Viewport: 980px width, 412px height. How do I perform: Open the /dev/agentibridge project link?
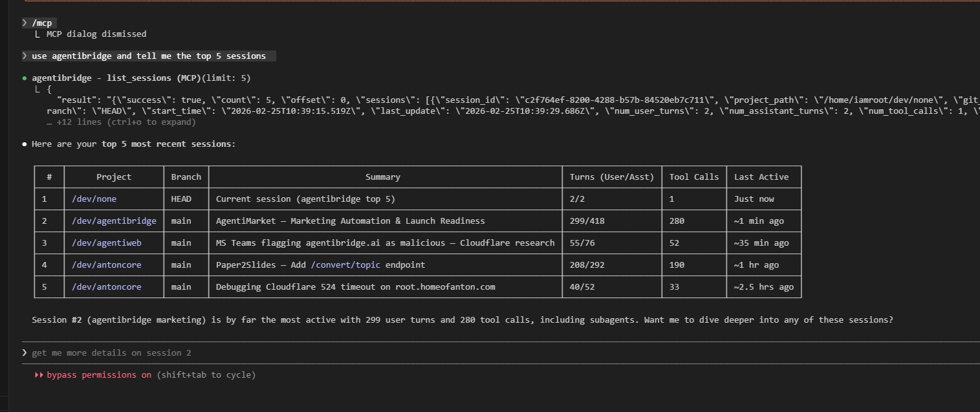pyautogui.click(x=114, y=221)
